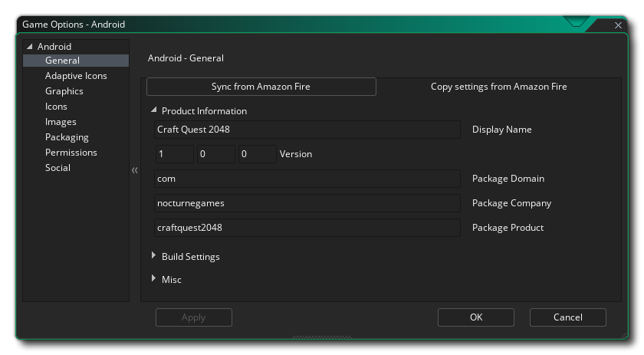Collapse the Android tree node
This screenshot has height=355, width=644.
click(30, 47)
